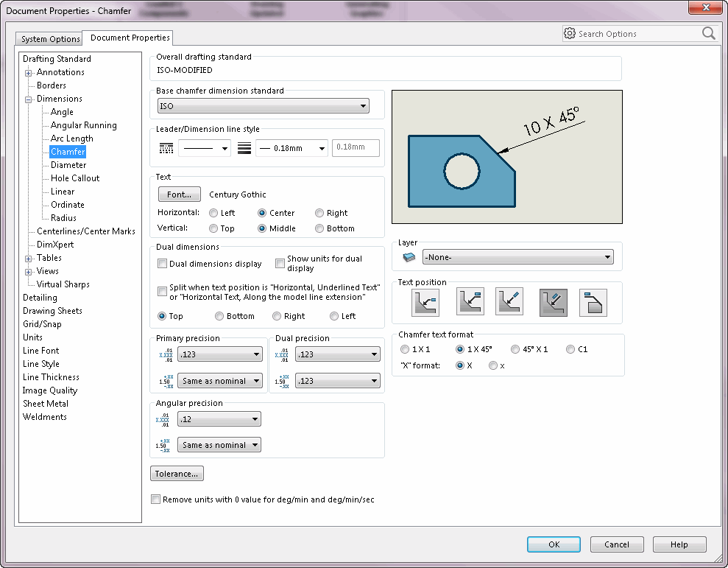Screen dimensions: 728x568
Task: Click the line thickness icon
Action: pyautogui.click(x=244, y=148)
